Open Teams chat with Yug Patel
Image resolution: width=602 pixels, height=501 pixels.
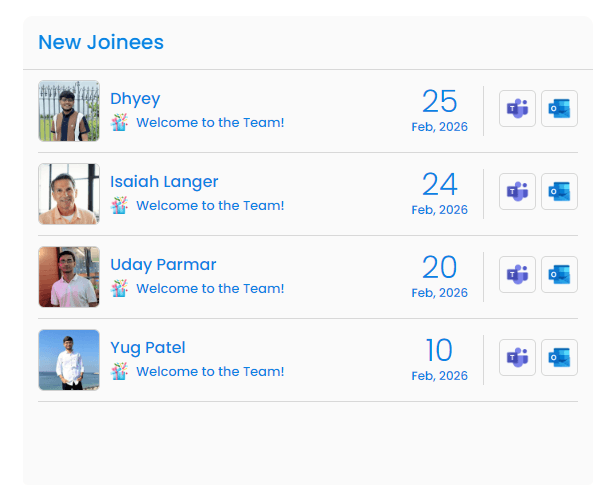point(517,357)
